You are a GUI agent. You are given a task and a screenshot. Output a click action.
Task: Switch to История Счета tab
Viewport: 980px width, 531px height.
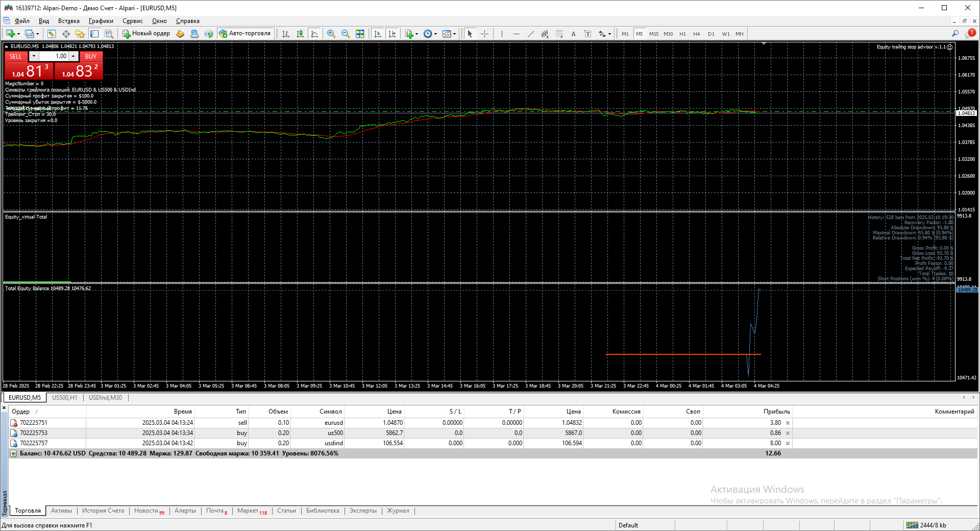pos(103,511)
